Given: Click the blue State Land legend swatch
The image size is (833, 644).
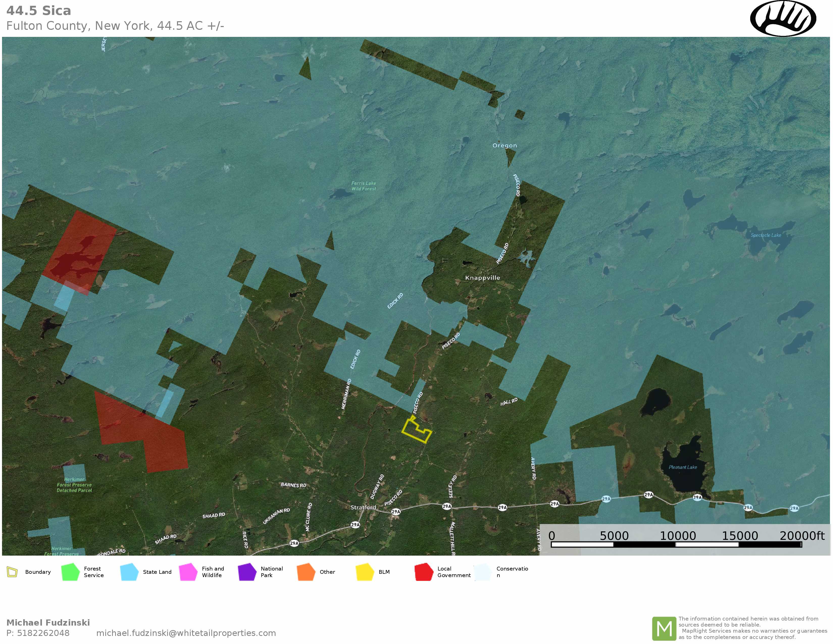Looking at the screenshot, I should (x=129, y=572).
